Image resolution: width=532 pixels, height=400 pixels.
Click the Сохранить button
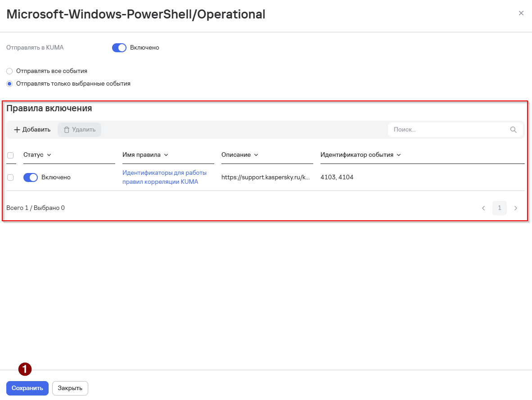click(x=27, y=388)
